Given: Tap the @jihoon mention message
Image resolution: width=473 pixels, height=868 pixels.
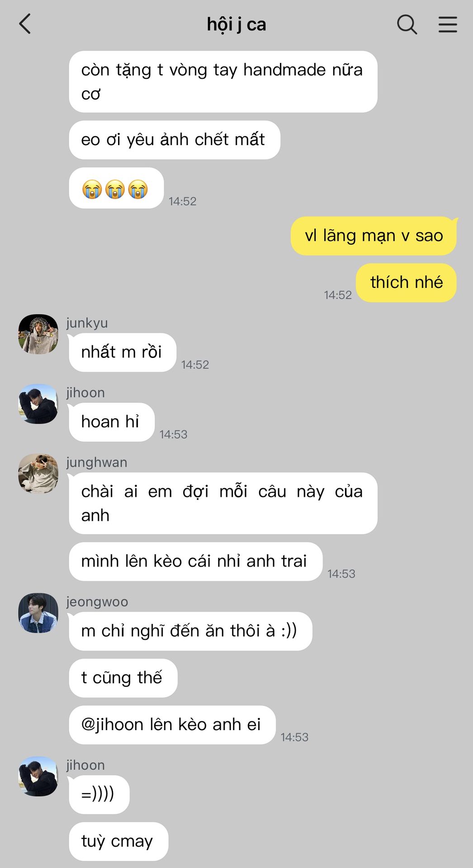Looking at the screenshot, I should [x=172, y=725].
